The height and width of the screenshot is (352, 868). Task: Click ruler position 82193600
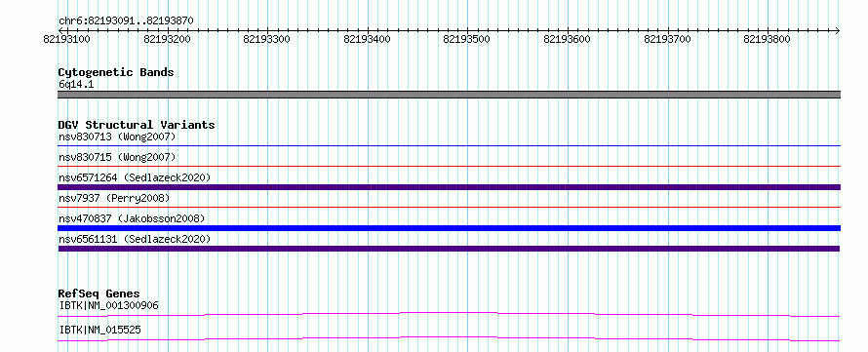coord(568,39)
